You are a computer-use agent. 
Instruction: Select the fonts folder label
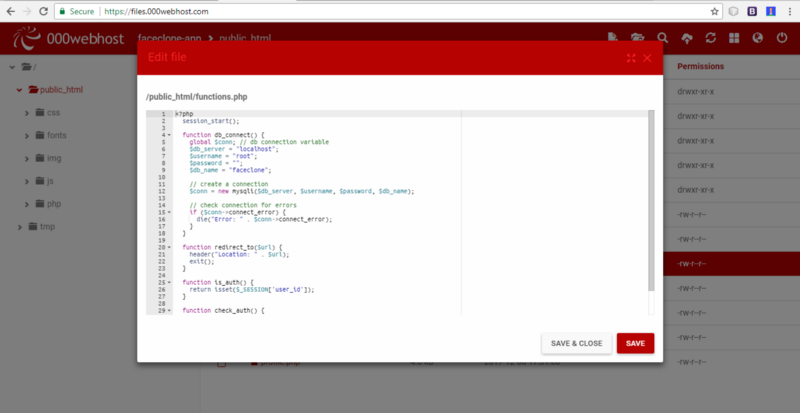pyautogui.click(x=57, y=135)
